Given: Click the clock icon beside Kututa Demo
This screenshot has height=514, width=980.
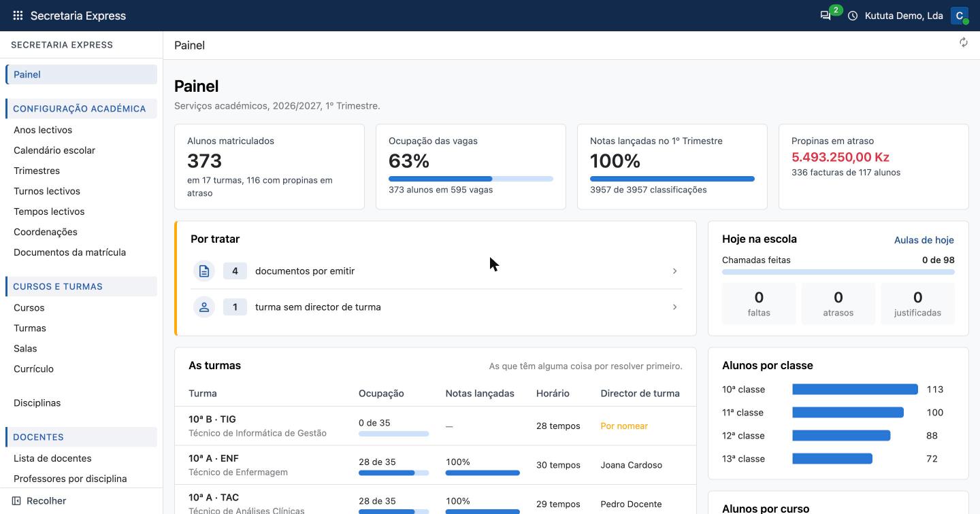Looking at the screenshot, I should [853, 16].
